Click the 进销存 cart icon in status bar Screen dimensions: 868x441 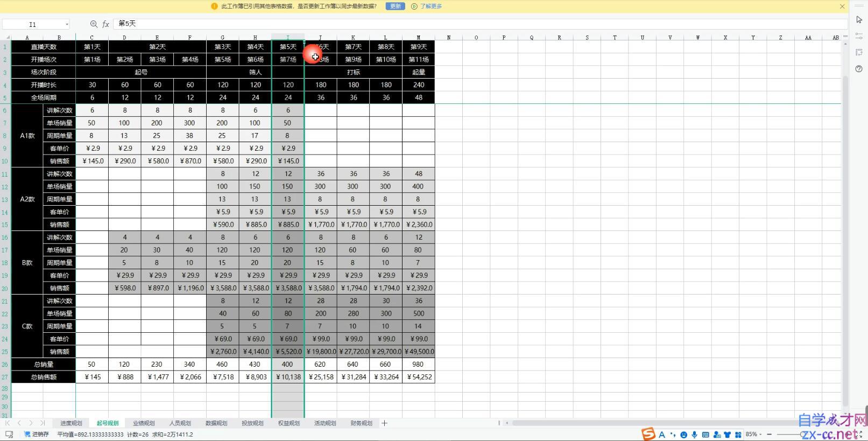pyautogui.click(x=27, y=434)
